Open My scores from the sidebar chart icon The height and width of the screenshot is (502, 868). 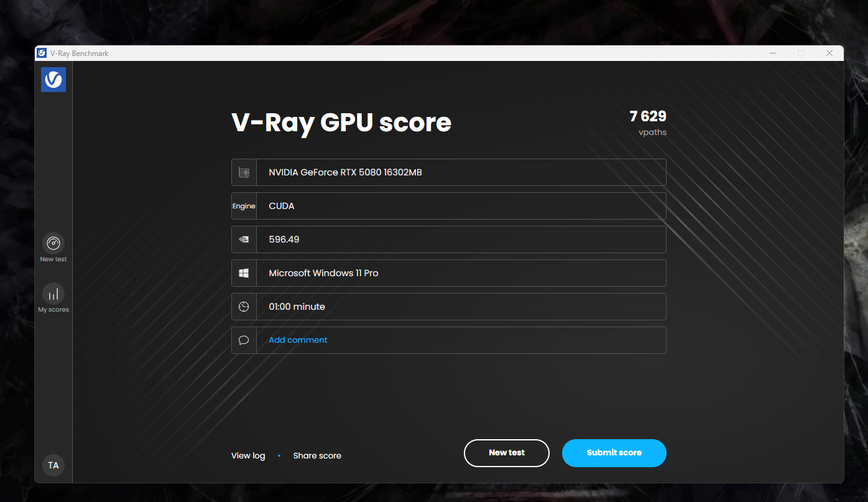pos(53,294)
